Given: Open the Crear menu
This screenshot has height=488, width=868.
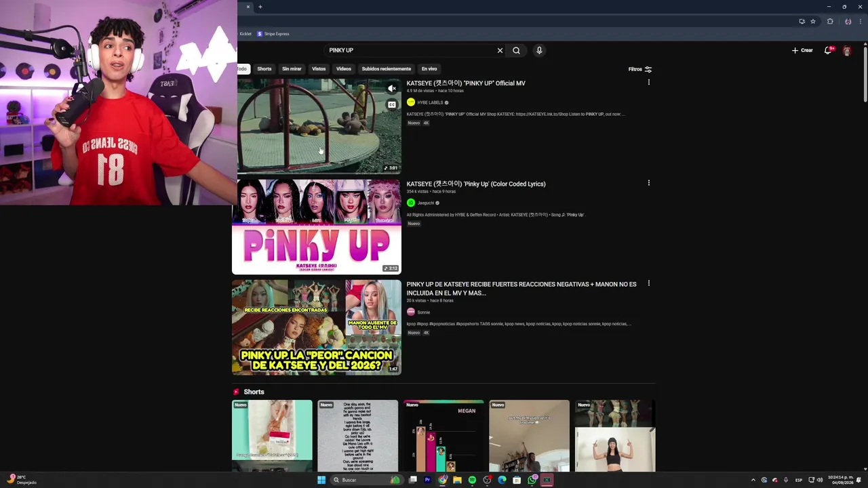Looking at the screenshot, I should [802, 50].
